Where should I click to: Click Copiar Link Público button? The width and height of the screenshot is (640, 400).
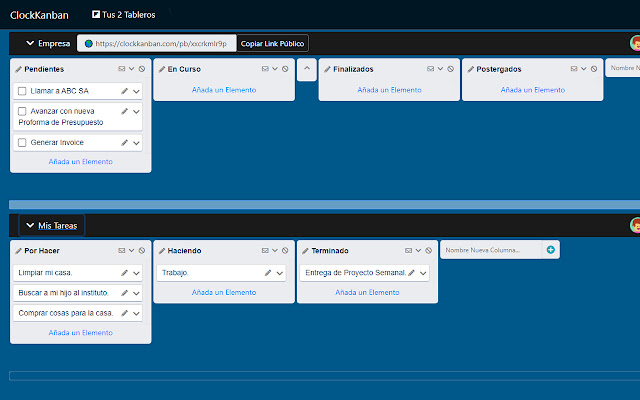coord(272,43)
